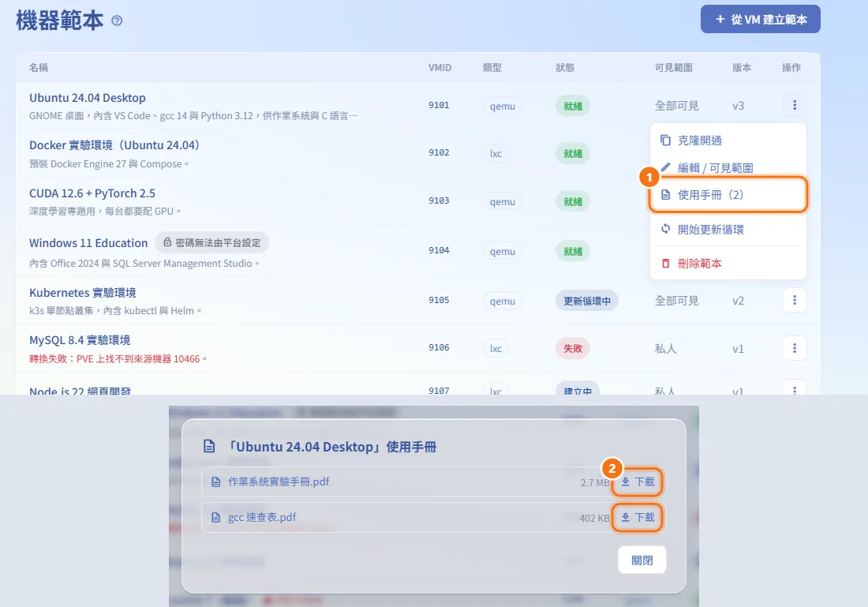This screenshot has height=607, width=868.
Task: Click the qemu type tag for VMID 9101
Action: [x=502, y=106]
